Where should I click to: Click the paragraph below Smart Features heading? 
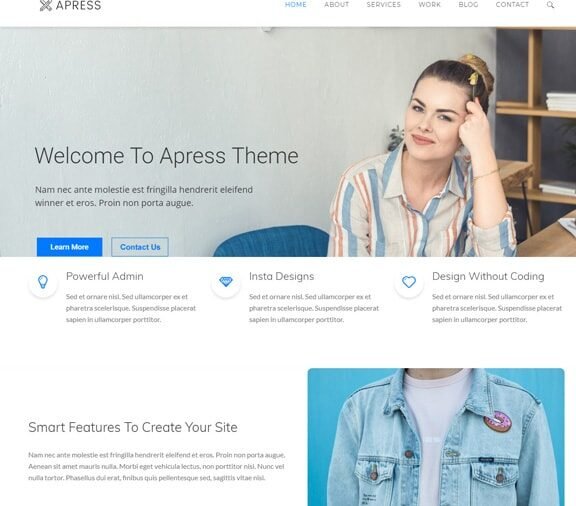(x=156, y=466)
